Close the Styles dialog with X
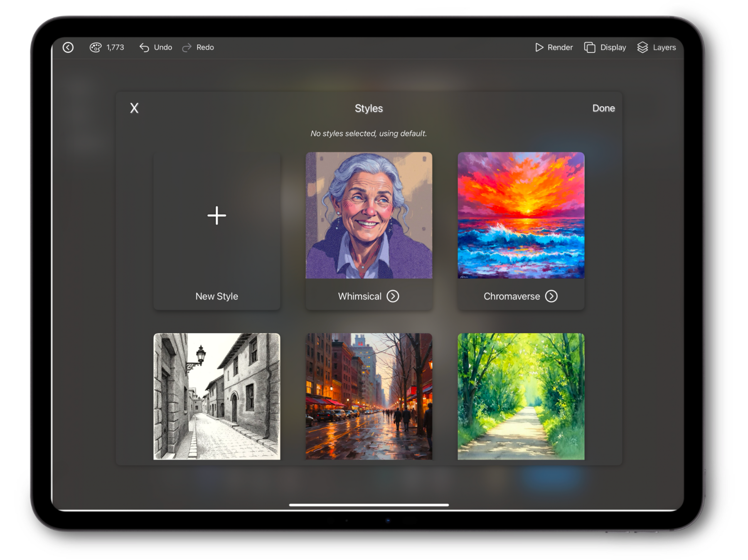The width and height of the screenshot is (748, 560). 134,108
